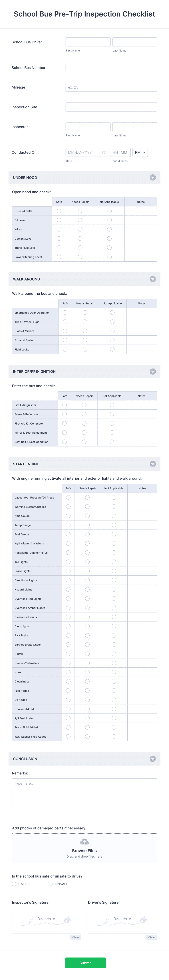Mark Horn as Safe
The width and height of the screenshot is (169, 980).
click(68, 672)
